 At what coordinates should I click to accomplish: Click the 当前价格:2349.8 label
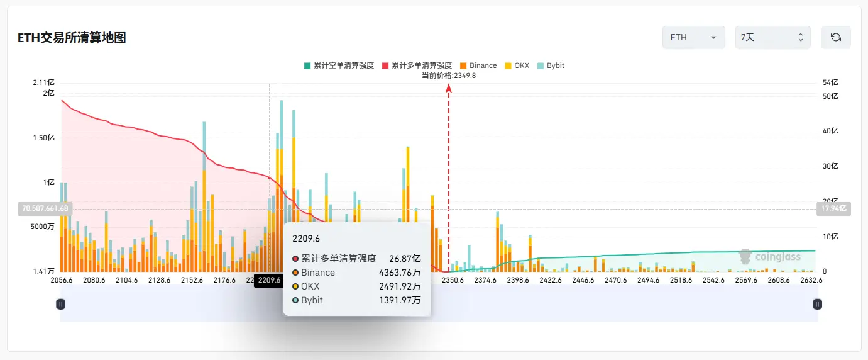[x=449, y=75]
